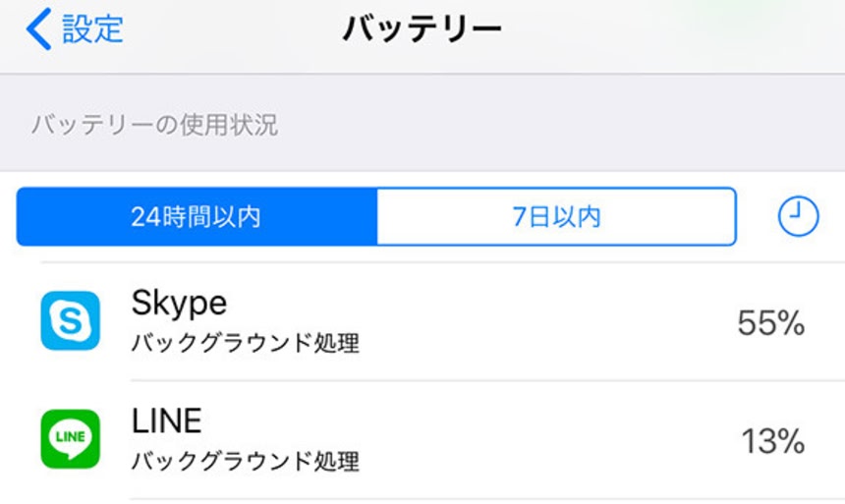Screen dimensions: 845x504
Task: Tap the back chevron arrow
Action: pyautogui.click(x=37, y=30)
